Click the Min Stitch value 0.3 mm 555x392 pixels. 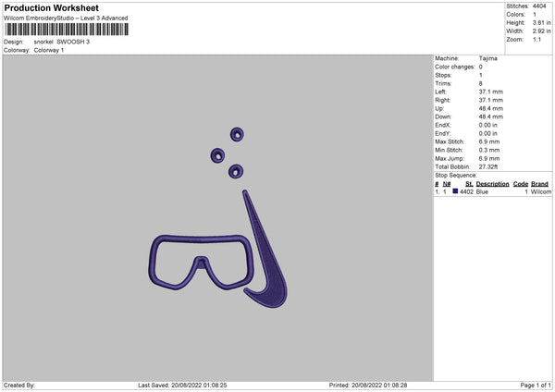point(489,150)
